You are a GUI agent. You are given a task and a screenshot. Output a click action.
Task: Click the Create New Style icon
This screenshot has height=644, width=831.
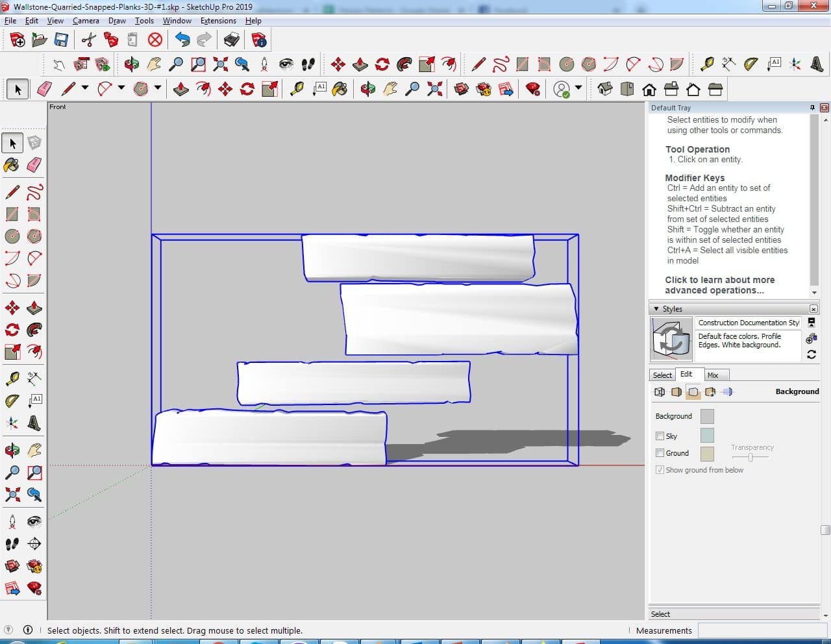(811, 339)
